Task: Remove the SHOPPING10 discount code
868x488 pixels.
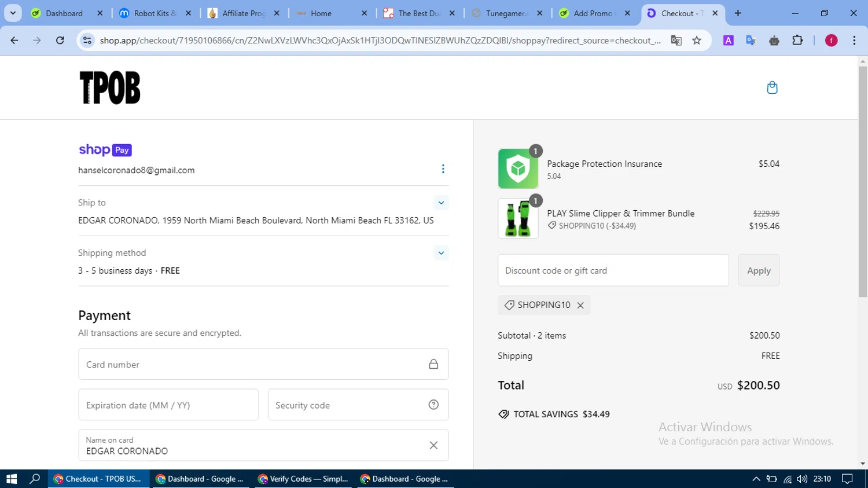Action: (x=580, y=305)
